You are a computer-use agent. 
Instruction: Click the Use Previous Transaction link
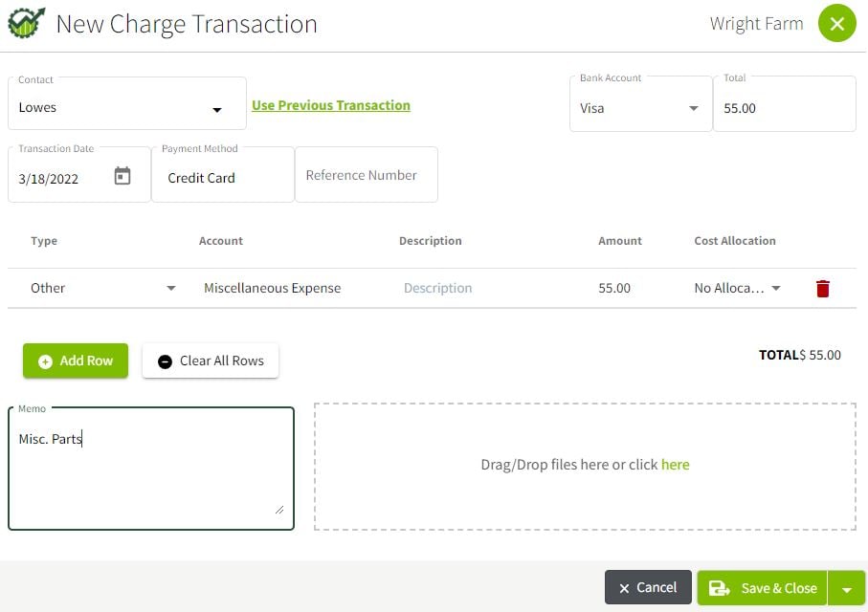330,105
